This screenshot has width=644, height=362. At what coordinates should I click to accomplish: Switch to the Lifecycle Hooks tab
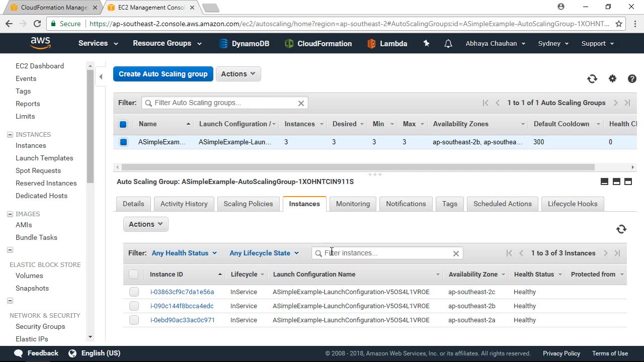573,204
